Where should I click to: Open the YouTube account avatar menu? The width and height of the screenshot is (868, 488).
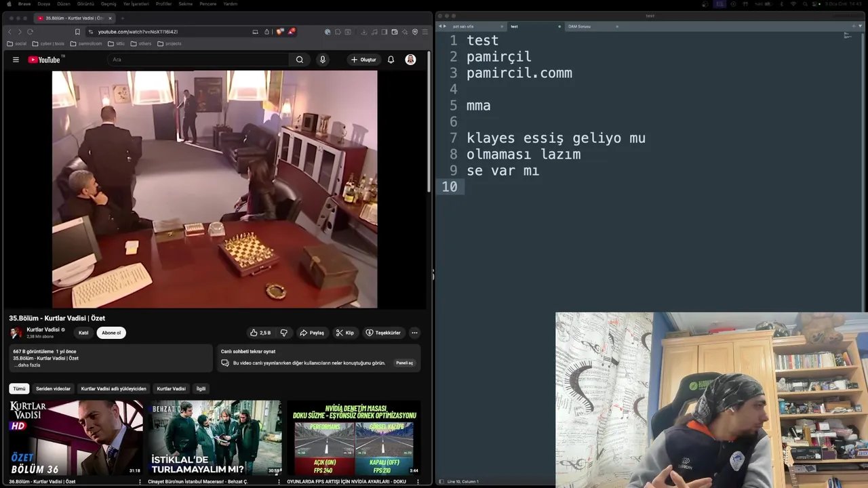410,60
